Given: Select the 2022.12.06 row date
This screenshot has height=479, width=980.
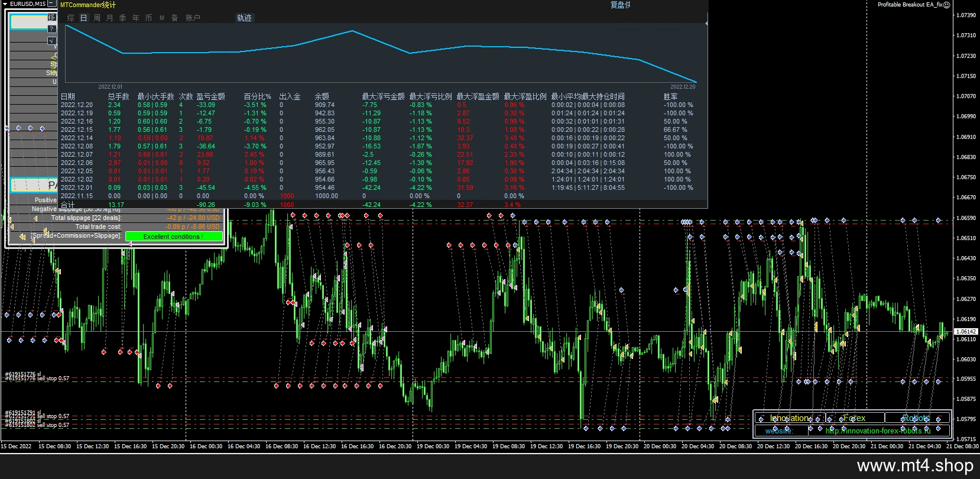Looking at the screenshot, I should click(76, 163).
